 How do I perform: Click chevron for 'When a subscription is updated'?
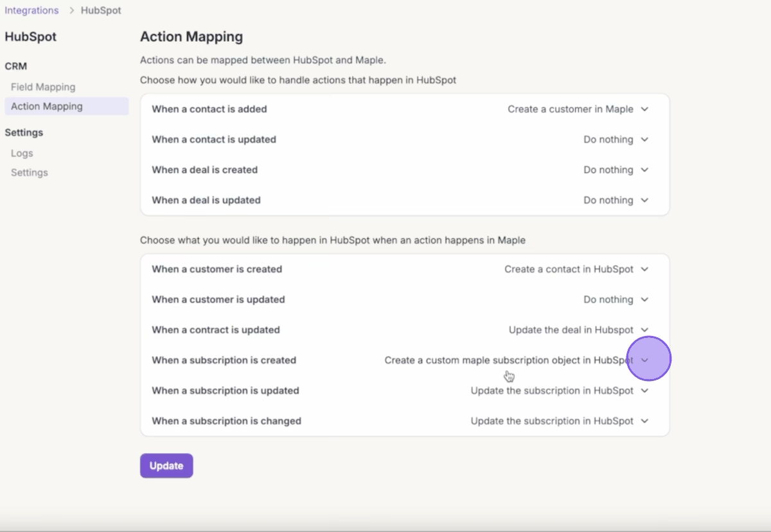(644, 391)
